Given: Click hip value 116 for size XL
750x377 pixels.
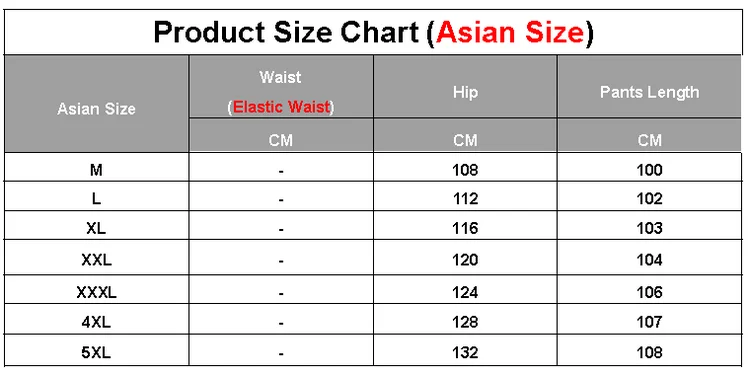Looking at the screenshot, I should (465, 228).
